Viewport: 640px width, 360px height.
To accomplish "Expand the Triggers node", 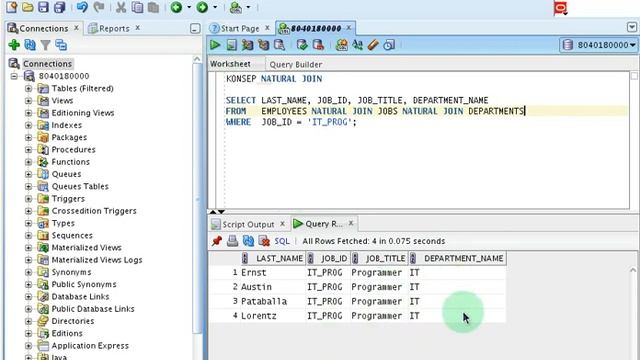I will pyautogui.click(x=28, y=198).
